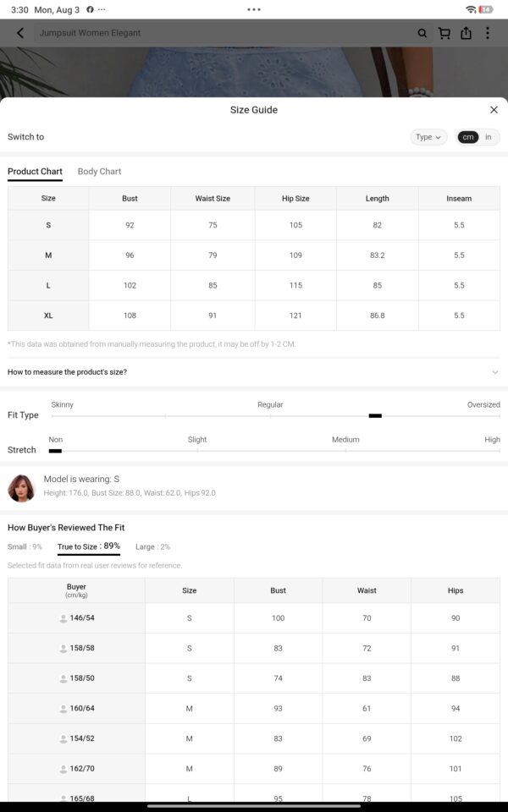Tap the back arrow icon

pos(20,33)
